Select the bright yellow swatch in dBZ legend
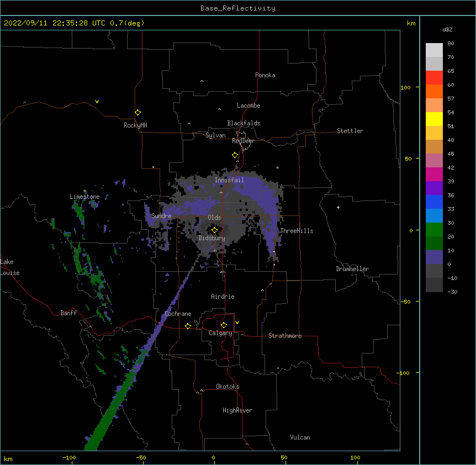This screenshot has height=465, width=476. 434,119
